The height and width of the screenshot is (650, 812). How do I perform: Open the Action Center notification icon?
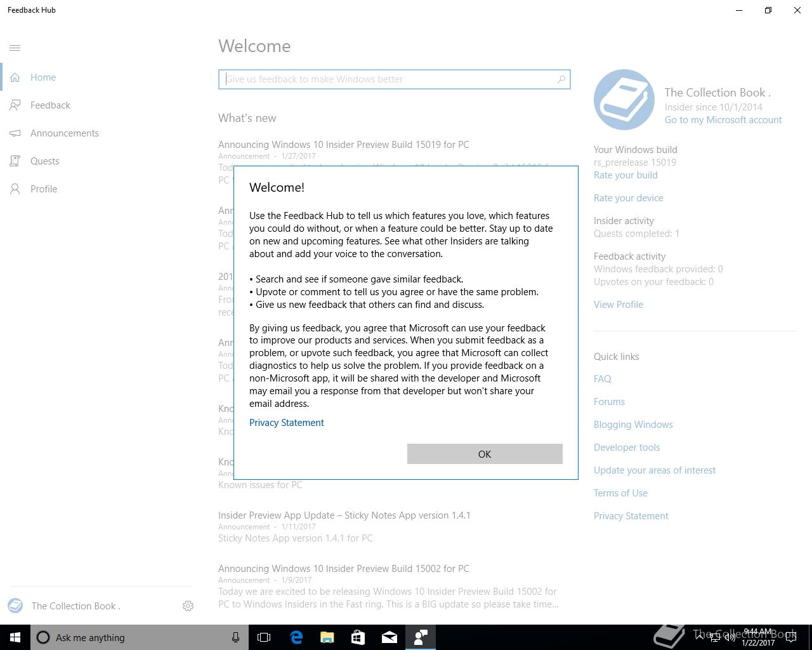pos(791,638)
